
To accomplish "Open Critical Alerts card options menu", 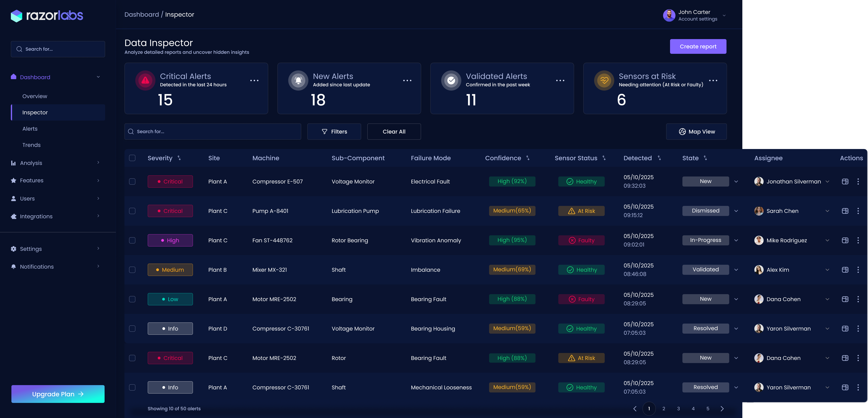I will (254, 80).
